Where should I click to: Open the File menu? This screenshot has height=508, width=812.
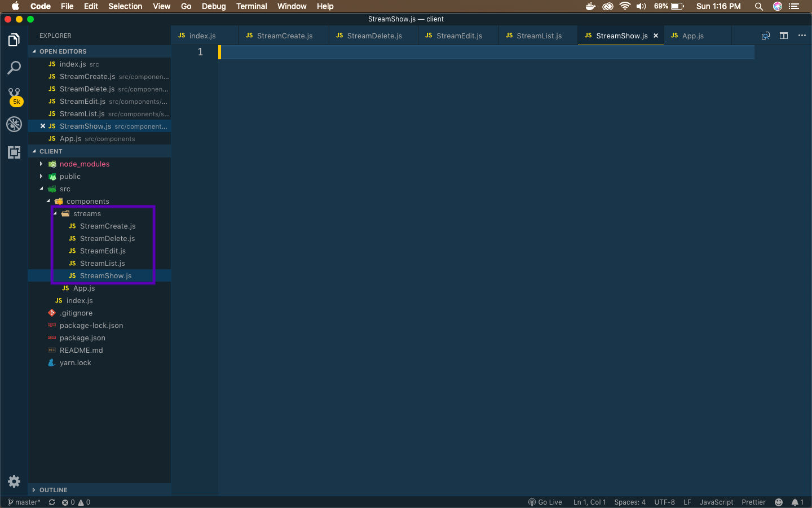coord(67,6)
